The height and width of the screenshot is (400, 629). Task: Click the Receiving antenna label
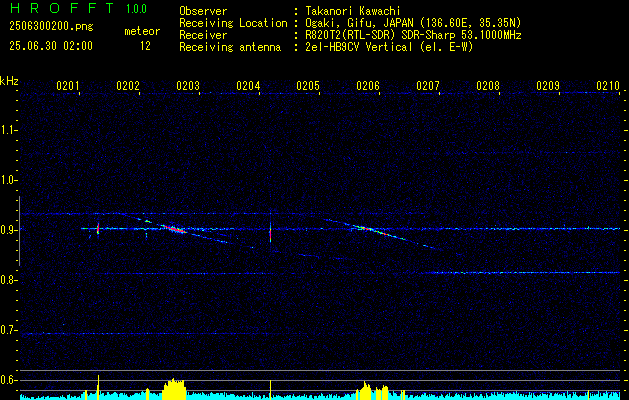[230, 47]
